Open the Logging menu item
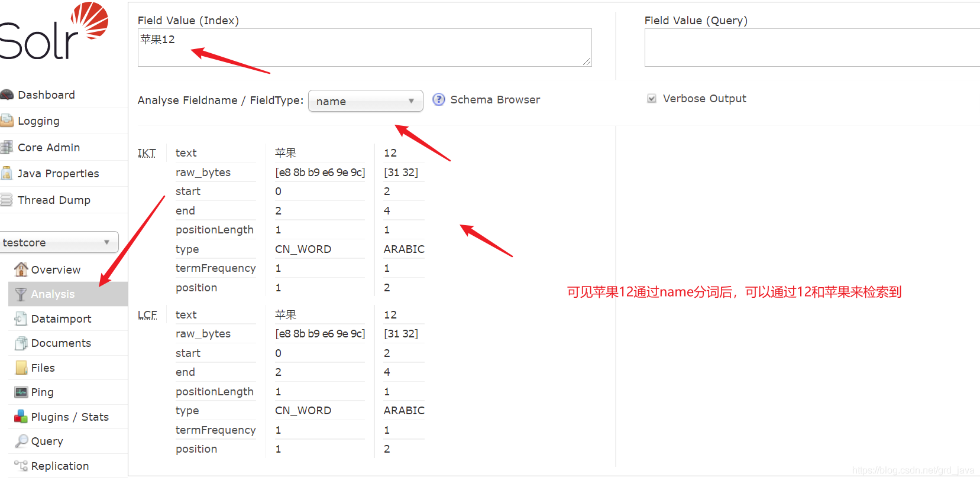Screen dimensions: 980x481 click(38, 121)
